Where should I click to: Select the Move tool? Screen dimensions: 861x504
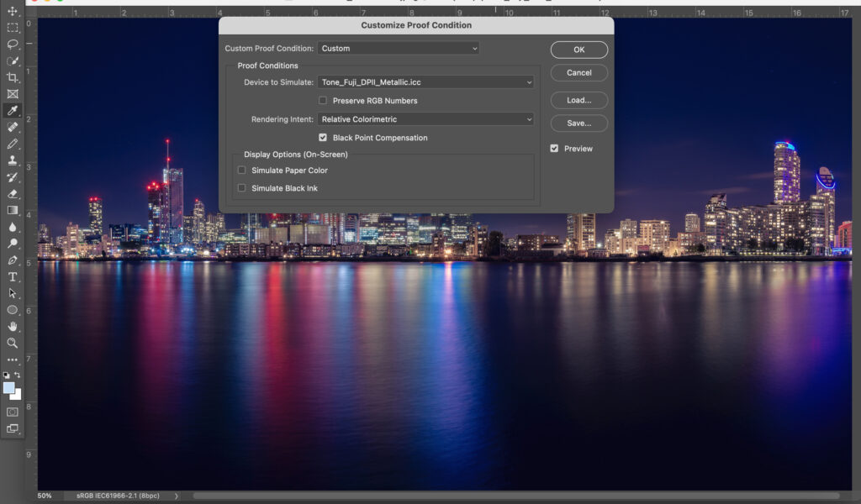tap(12, 11)
